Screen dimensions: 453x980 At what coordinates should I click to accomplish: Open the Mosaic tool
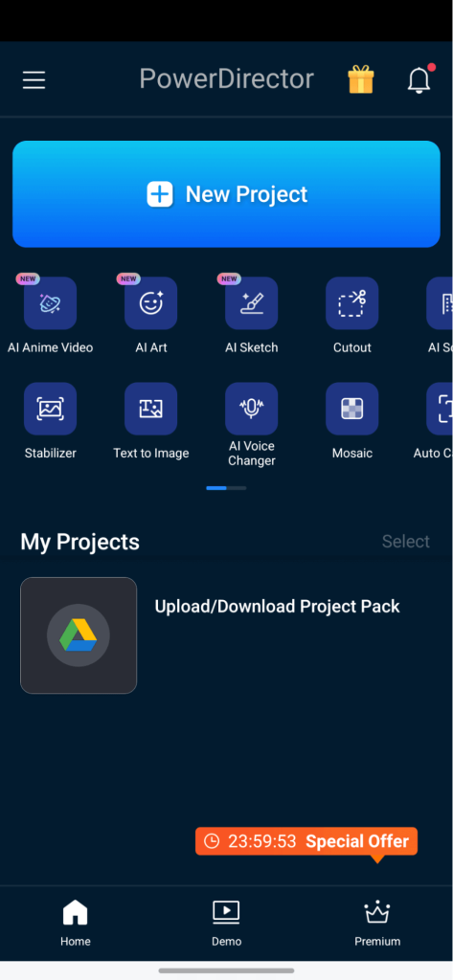[352, 409]
